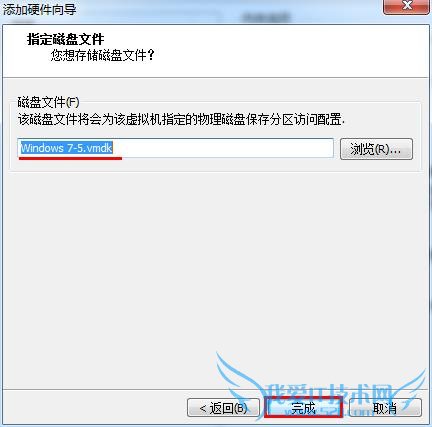Click the 我爱IT技术网 watermark logo
The height and width of the screenshot is (427, 432).
tap(330, 393)
